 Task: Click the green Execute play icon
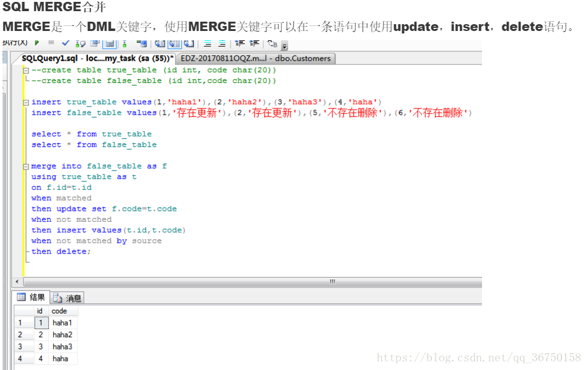(x=37, y=43)
